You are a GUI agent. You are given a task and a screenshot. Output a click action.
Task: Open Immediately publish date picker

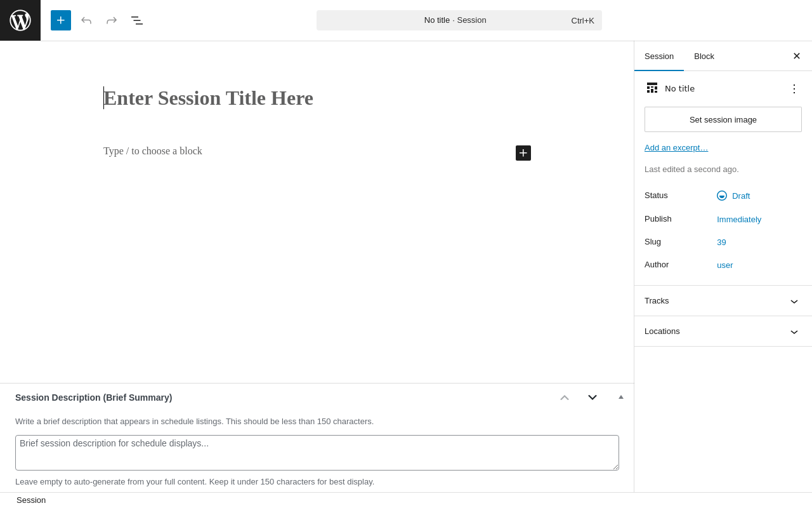739,220
